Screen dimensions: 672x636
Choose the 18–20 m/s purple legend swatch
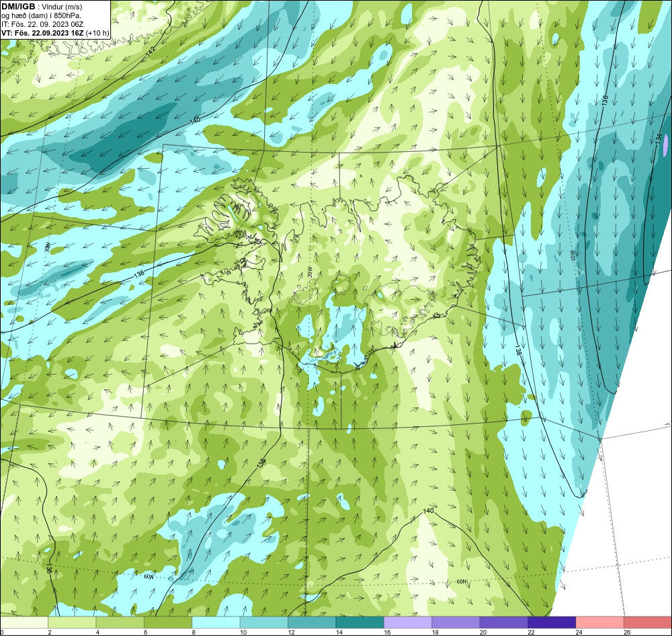coord(456,623)
